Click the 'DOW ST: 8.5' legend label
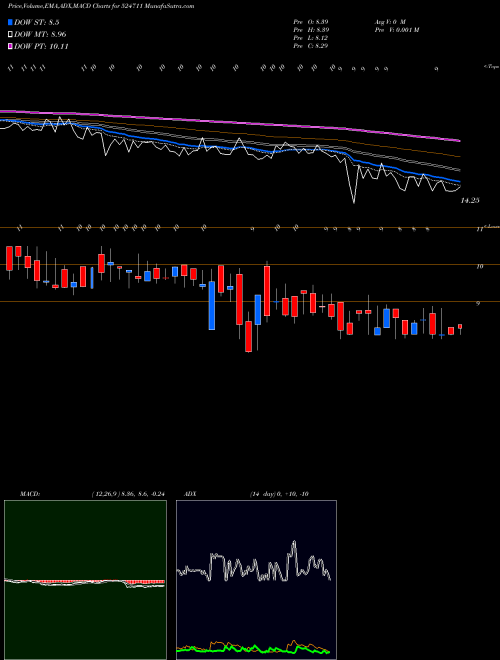 click(39, 23)
